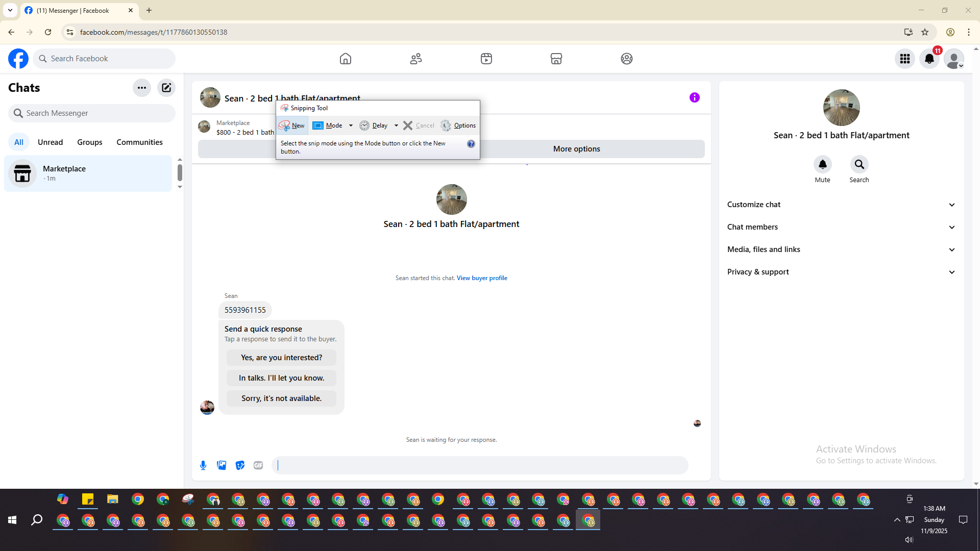Open the GIF picker icon

[258, 465]
